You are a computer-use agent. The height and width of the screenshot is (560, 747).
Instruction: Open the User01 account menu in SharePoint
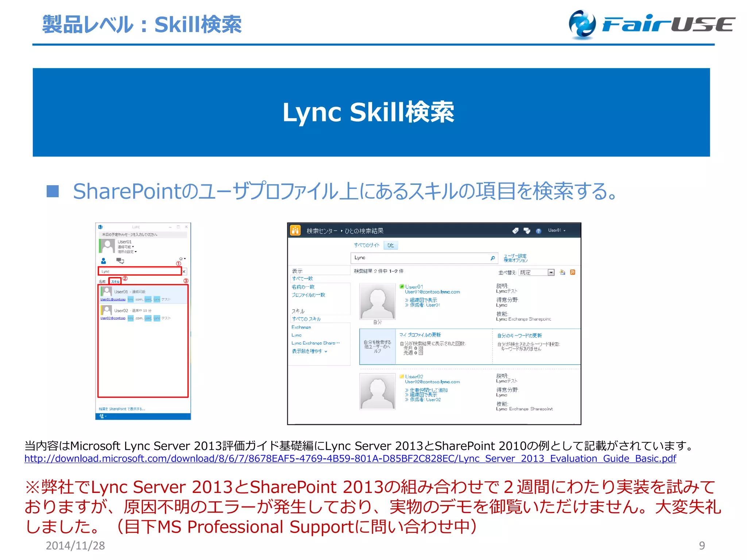point(557,230)
